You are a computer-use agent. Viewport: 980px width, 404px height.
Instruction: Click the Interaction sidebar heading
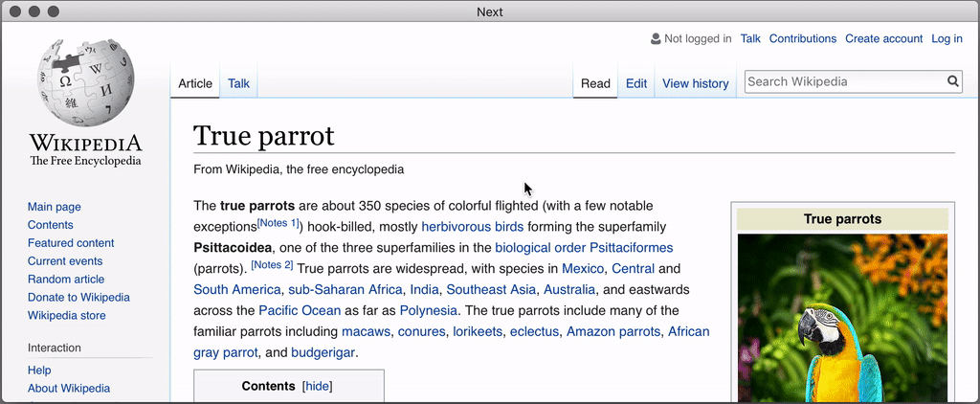click(55, 348)
